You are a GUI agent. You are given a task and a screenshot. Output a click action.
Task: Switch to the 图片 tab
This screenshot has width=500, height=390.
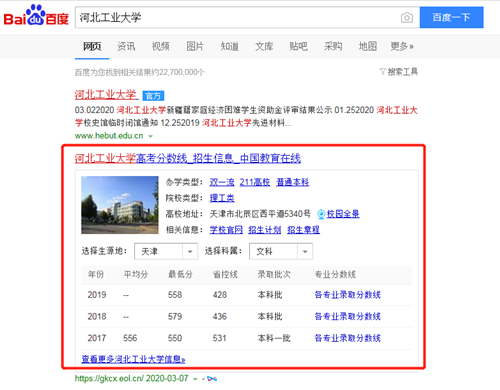tap(195, 46)
